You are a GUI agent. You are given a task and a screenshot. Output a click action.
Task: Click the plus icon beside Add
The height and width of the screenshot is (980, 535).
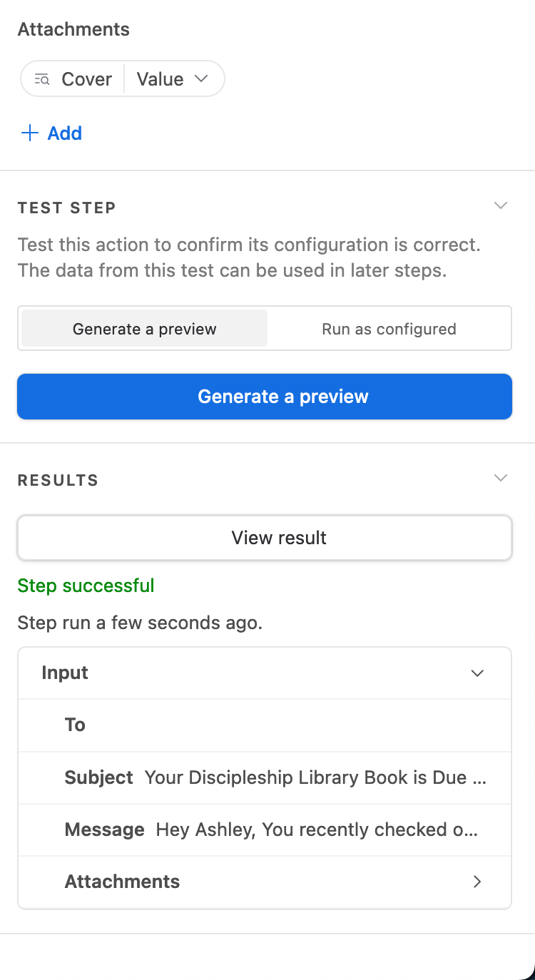coord(29,133)
